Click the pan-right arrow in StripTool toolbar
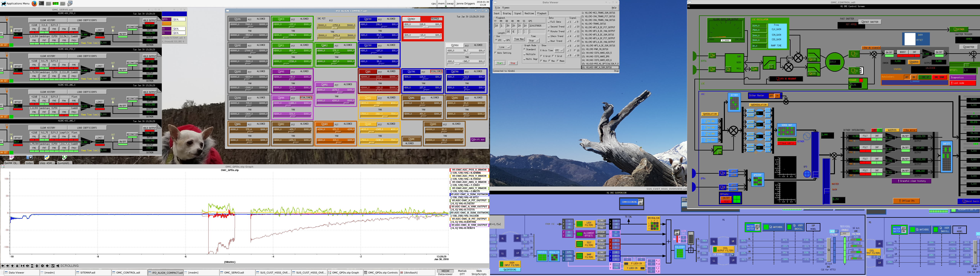 point(8,266)
